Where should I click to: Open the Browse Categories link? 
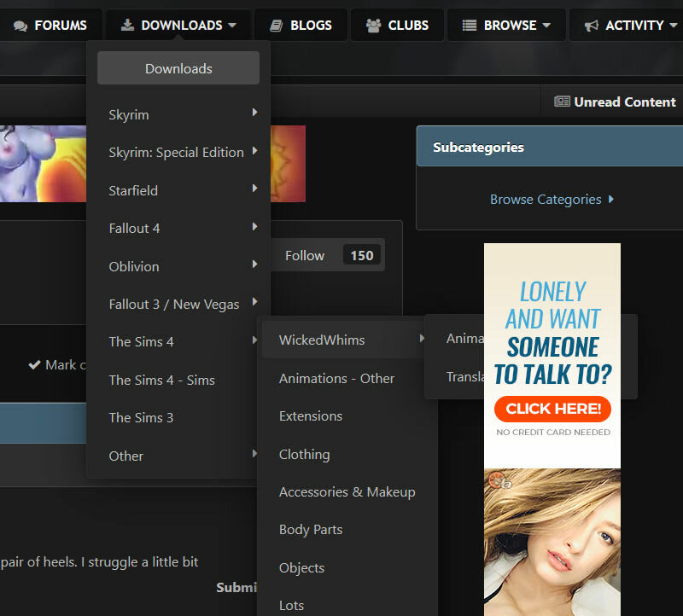546,200
